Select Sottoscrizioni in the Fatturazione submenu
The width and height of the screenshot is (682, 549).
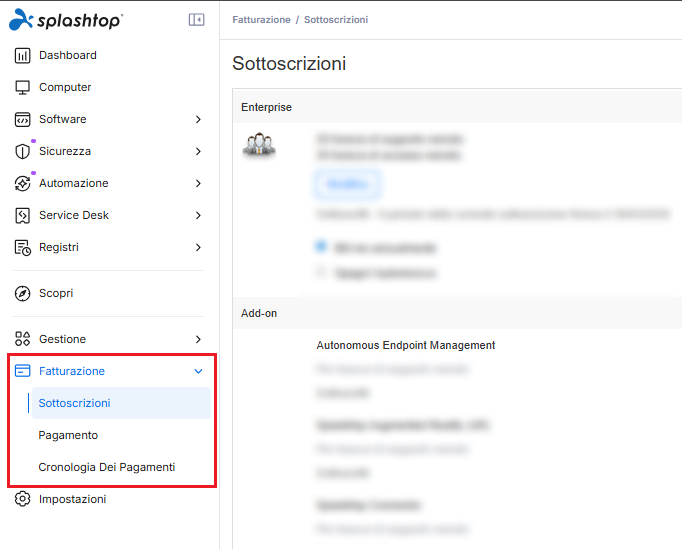[121, 403]
